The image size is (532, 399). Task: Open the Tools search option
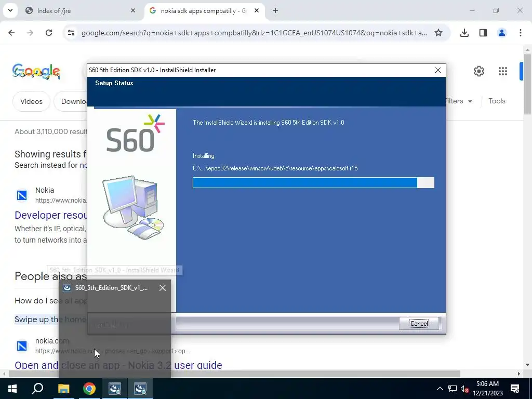497,101
